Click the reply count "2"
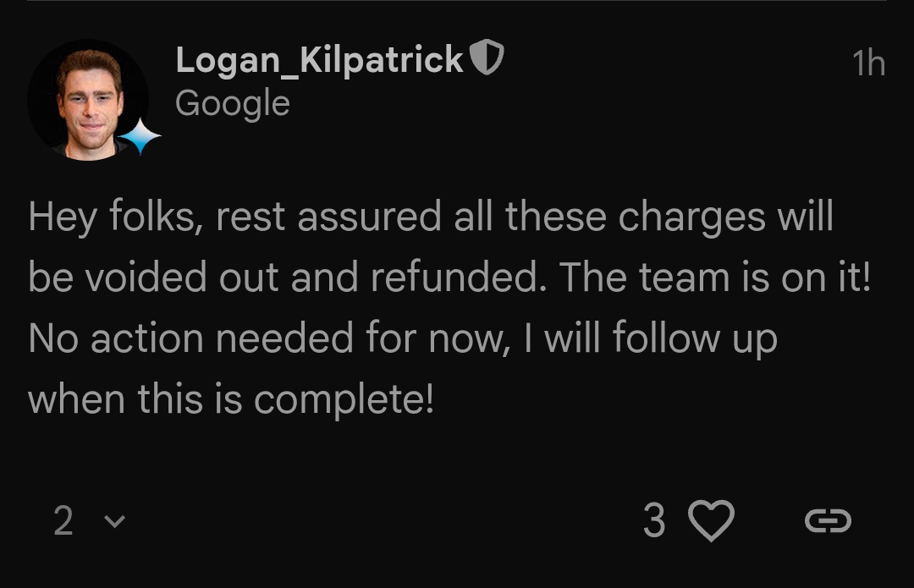914x588 pixels. [x=63, y=521]
